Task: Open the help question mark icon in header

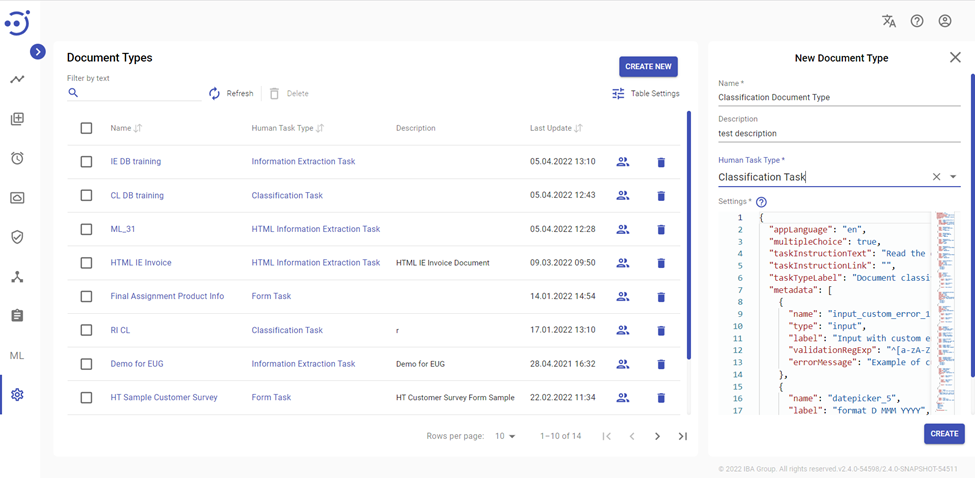Action: [916, 21]
